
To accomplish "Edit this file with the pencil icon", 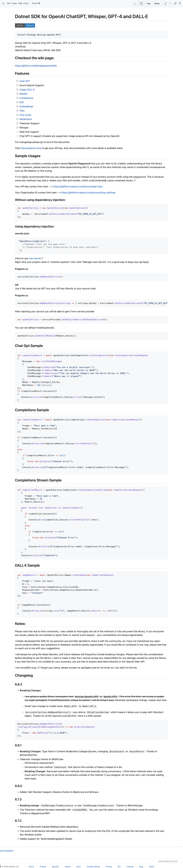I will (x=165, y=3).
